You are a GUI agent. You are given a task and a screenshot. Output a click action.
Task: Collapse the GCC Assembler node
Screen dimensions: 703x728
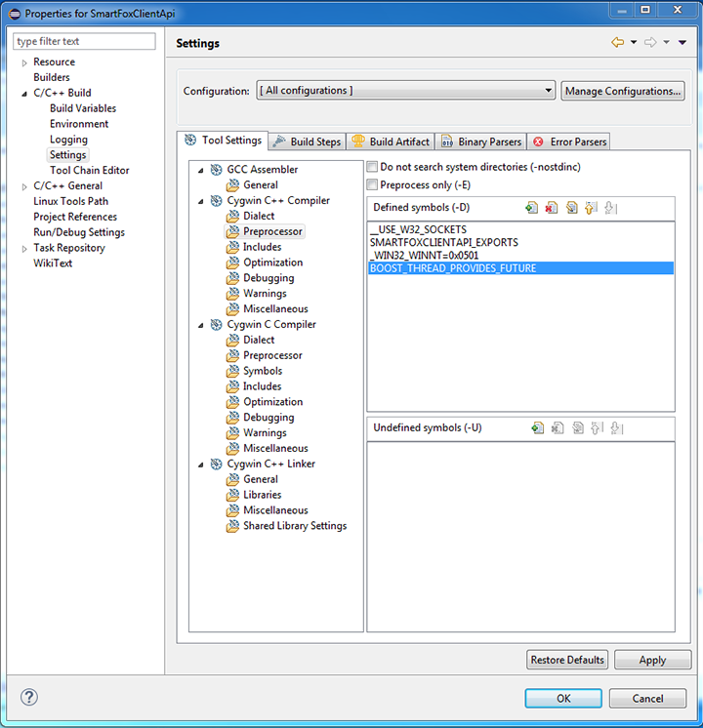201,171
